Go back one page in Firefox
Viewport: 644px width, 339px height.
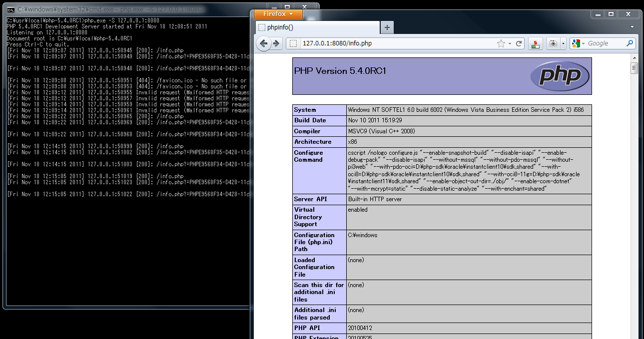point(263,43)
